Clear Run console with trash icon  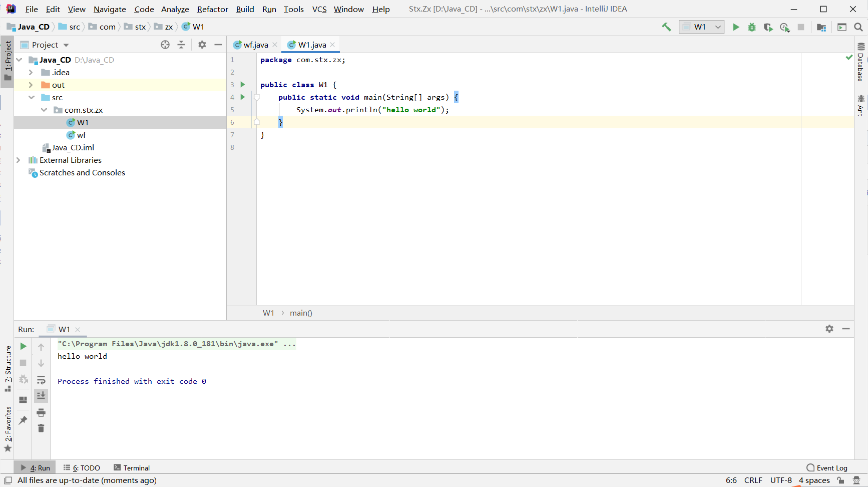(41, 428)
